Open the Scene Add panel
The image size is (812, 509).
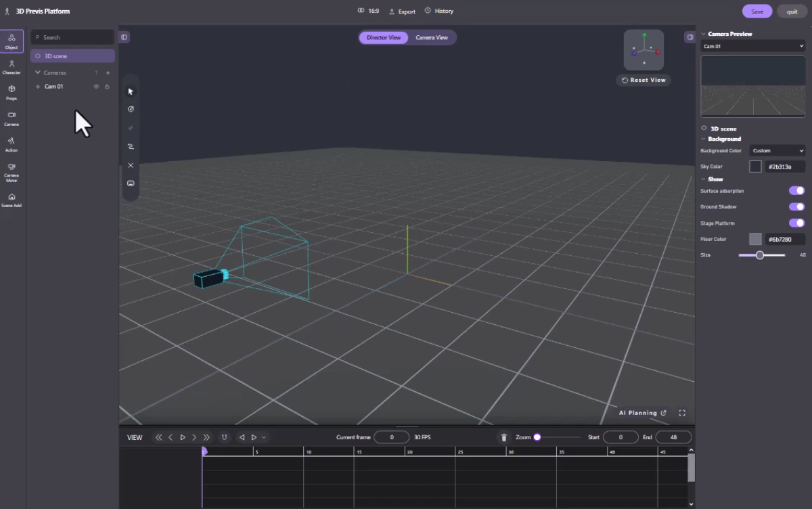click(x=12, y=200)
